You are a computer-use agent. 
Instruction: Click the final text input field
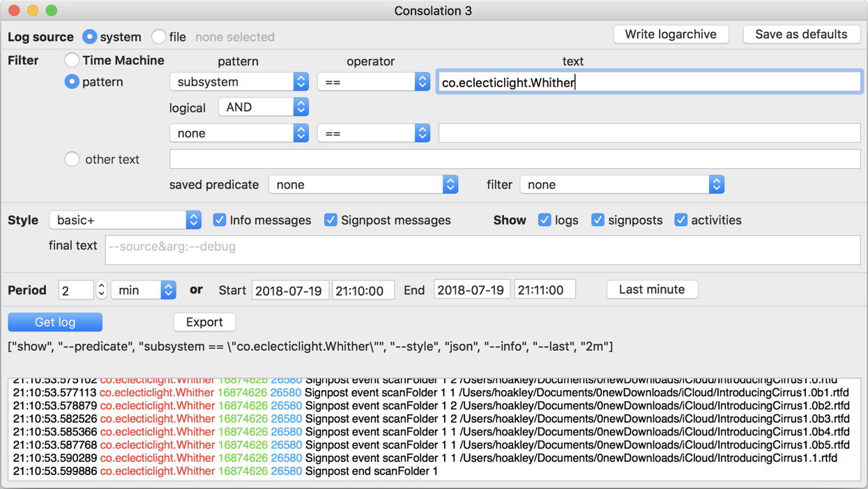[x=482, y=250]
